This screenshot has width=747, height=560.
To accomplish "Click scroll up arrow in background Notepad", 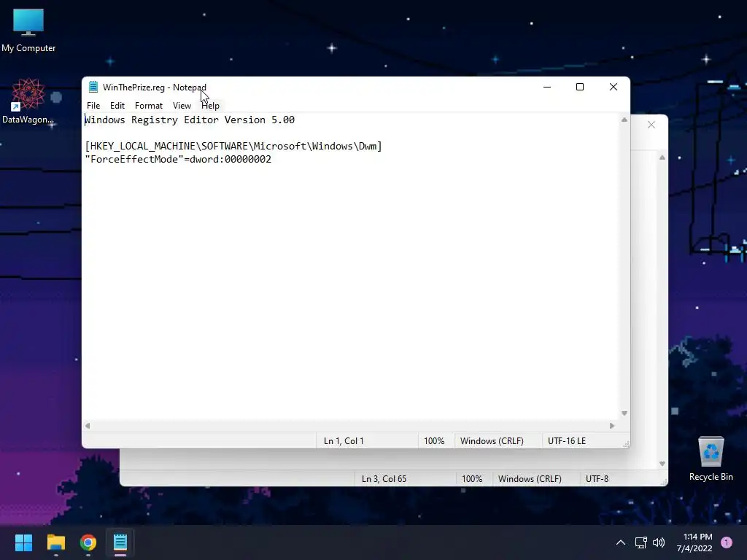I will coord(662,157).
